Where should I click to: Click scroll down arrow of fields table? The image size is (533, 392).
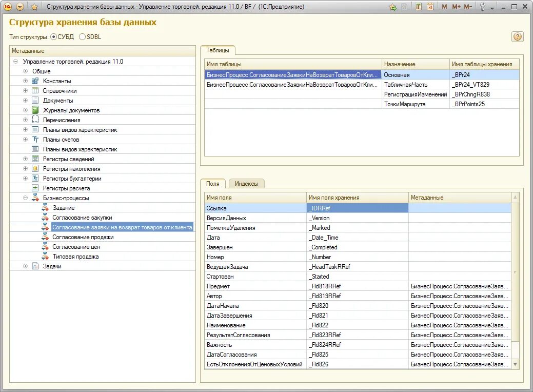click(x=516, y=364)
